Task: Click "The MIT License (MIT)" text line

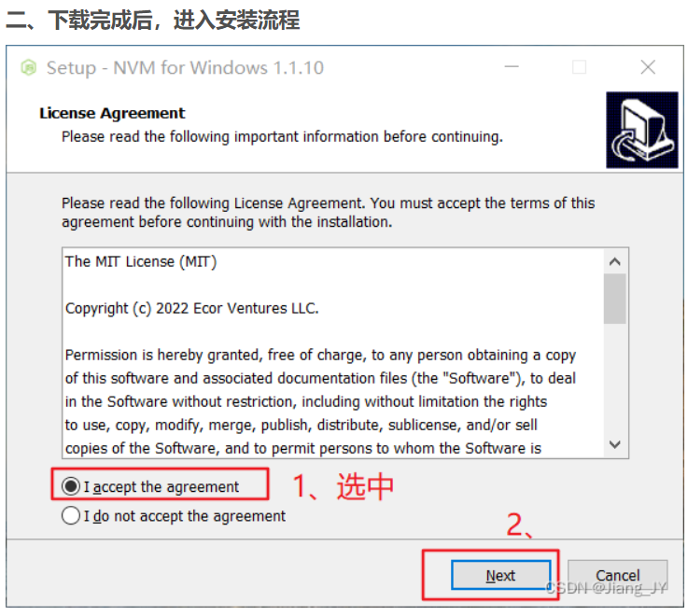Action: point(141,261)
